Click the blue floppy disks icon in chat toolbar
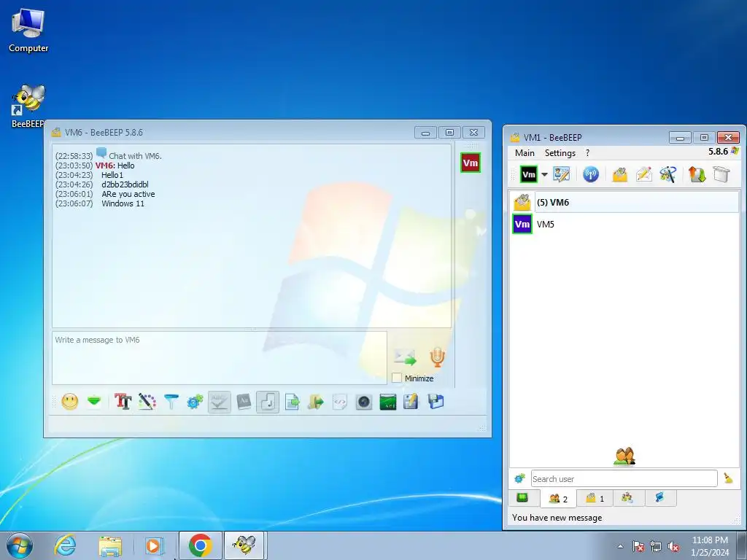 pyautogui.click(x=436, y=402)
